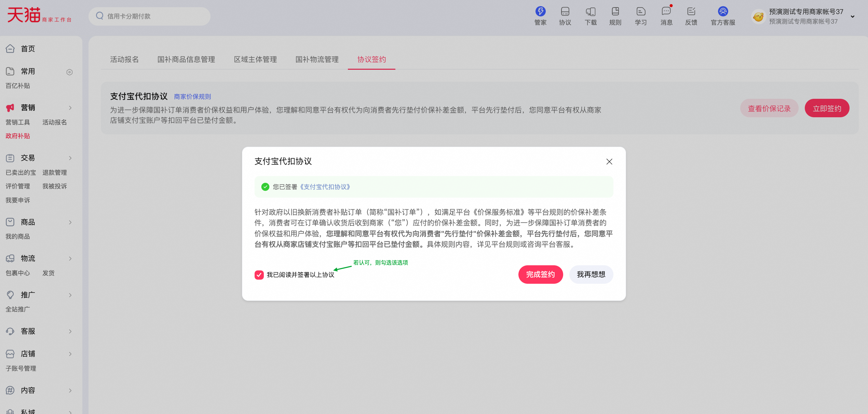Click the merchant account avatar
Viewport: 868px width, 414px height.
coord(758,16)
